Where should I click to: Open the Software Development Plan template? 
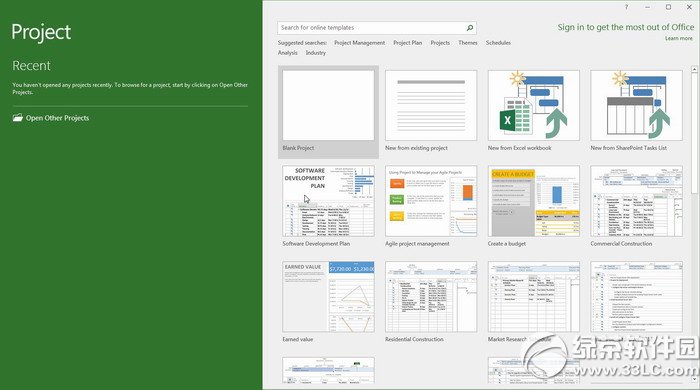[x=329, y=201]
